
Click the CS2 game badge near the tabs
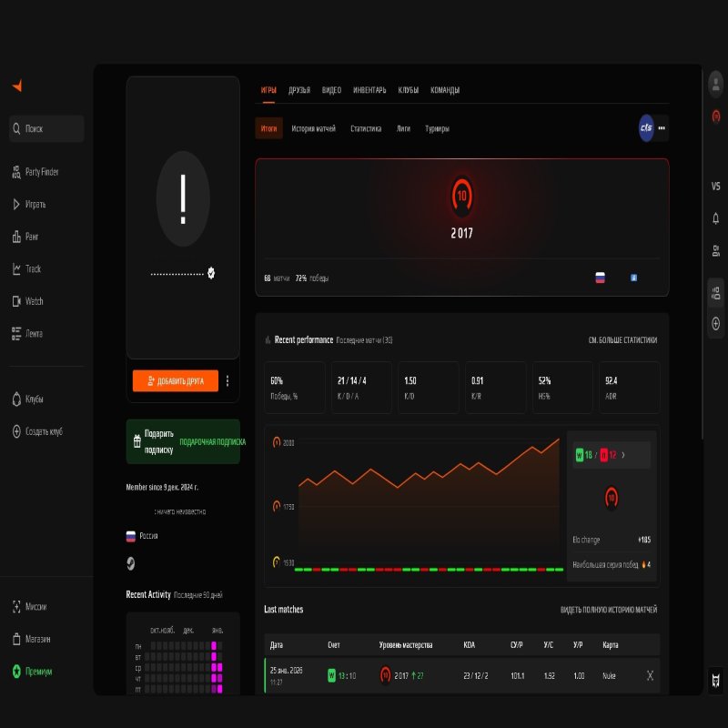[647, 128]
